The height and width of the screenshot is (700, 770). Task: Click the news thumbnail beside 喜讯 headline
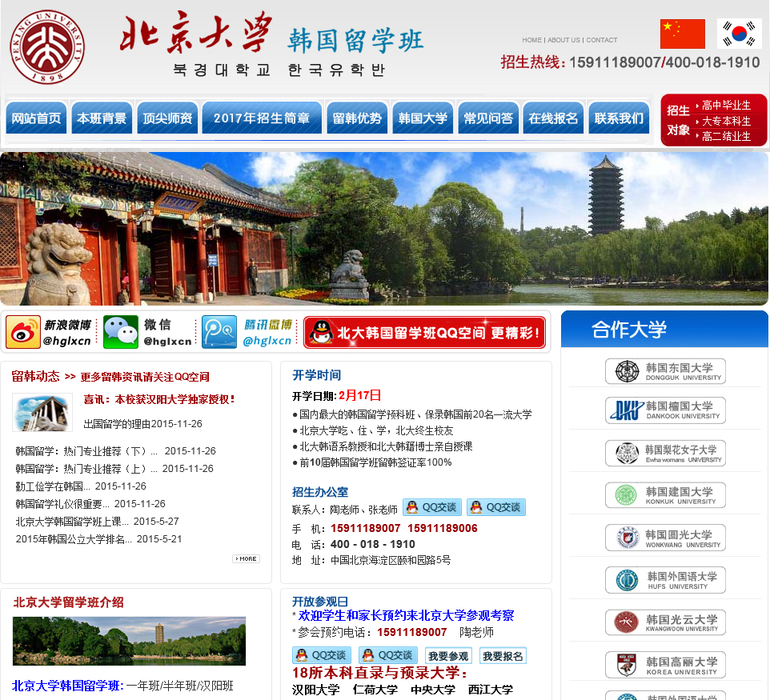click(x=42, y=412)
